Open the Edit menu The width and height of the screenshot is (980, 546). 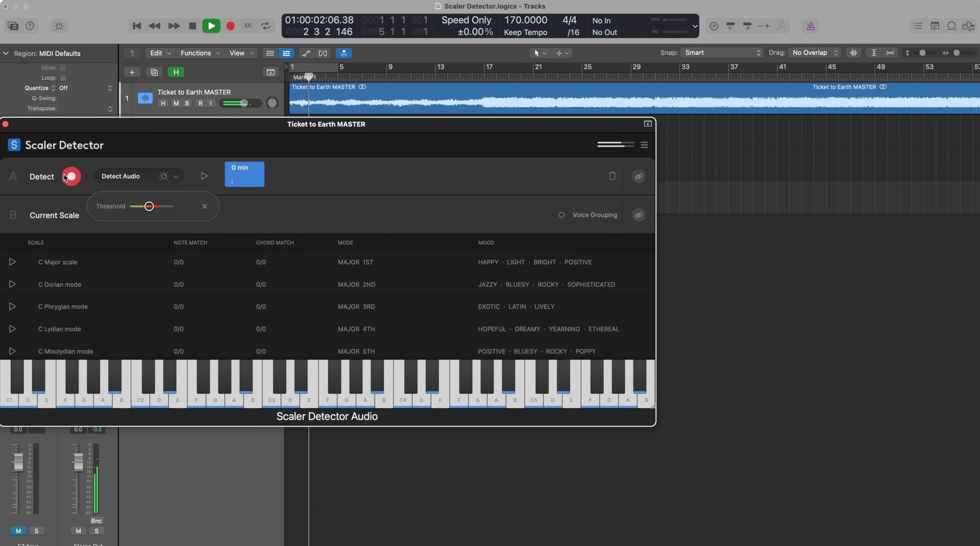pyautogui.click(x=160, y=53)
